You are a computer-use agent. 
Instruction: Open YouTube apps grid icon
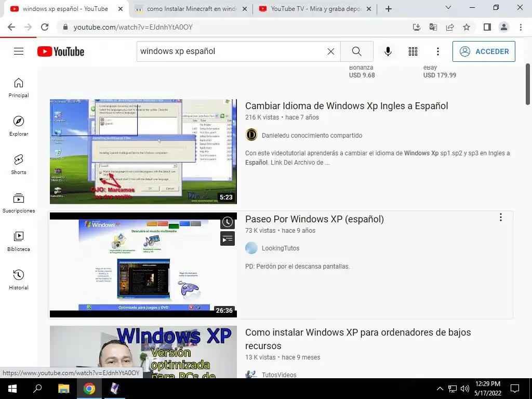(413, 51)
